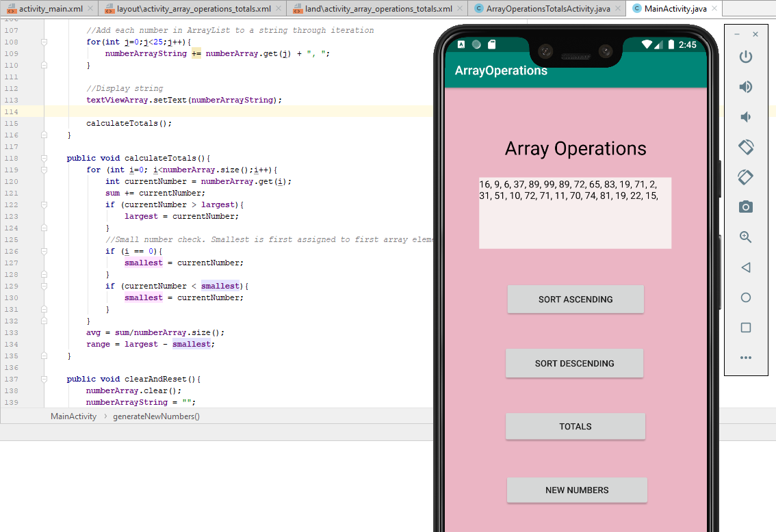
Task: Tap the NEW NUMBERS button
Action: point(577,490)
